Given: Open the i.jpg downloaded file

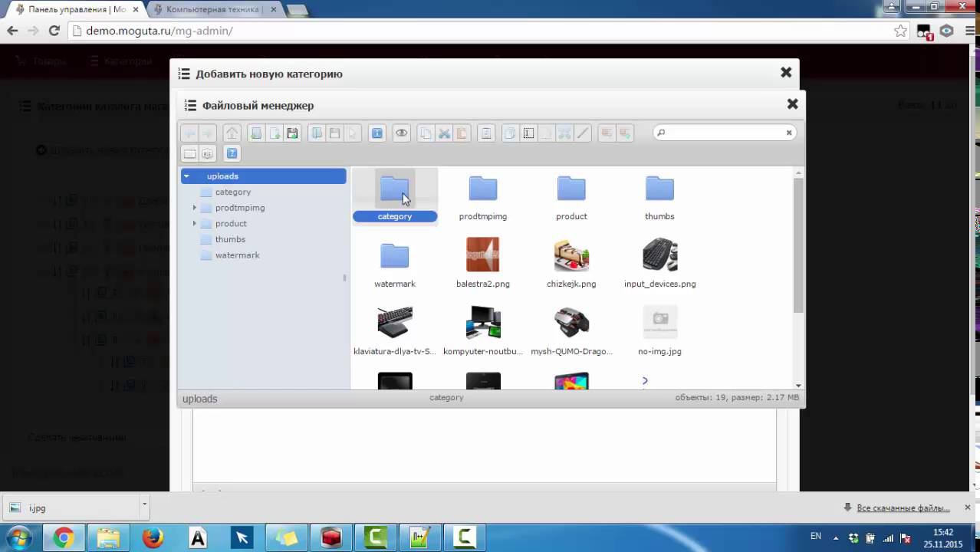Looking at the screenshot, I should click(69, 508).
